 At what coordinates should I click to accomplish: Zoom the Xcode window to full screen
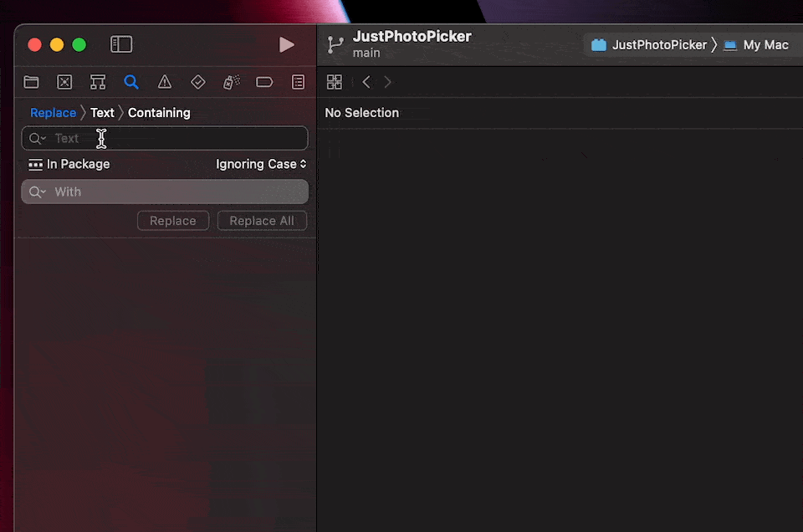pos(79,44)
